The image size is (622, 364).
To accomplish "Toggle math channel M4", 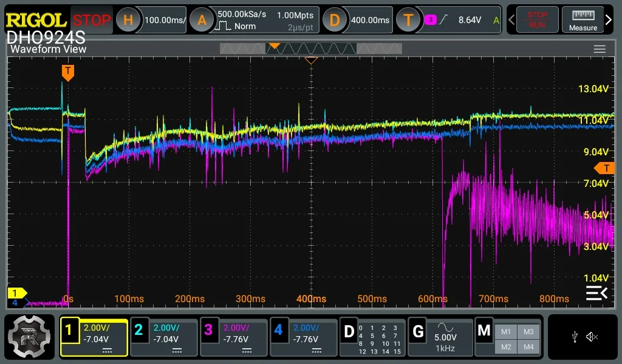I will click(528, 347).
